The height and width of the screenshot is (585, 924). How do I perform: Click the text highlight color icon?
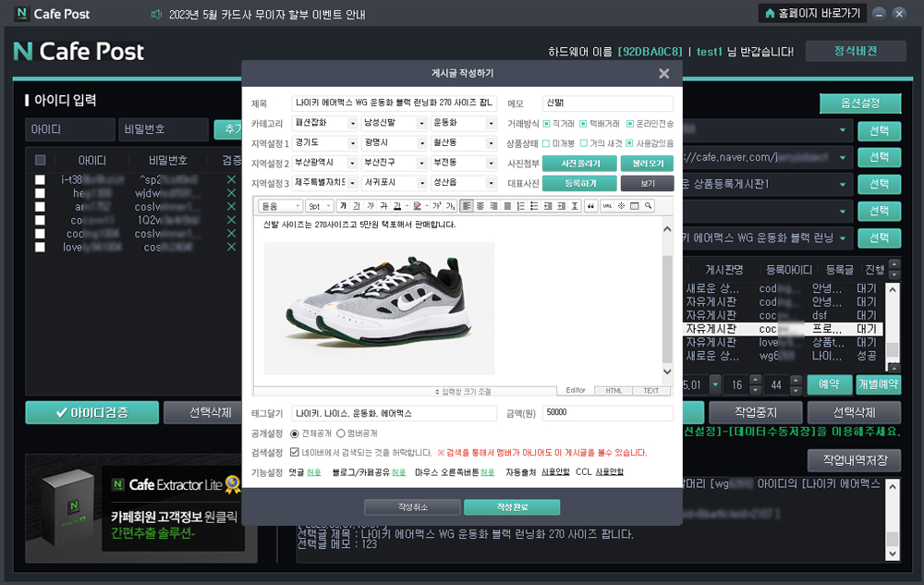418,205
